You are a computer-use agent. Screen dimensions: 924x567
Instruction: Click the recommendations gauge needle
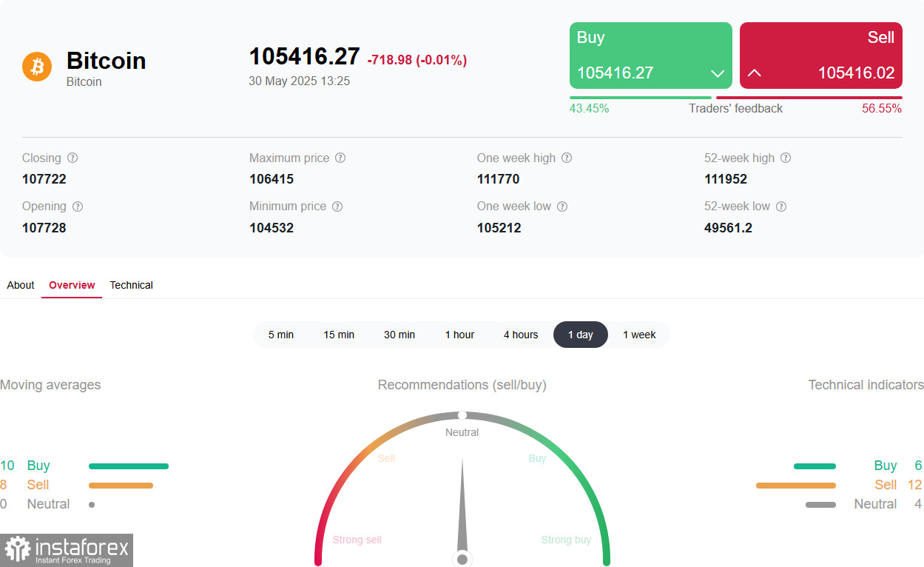coord(462,511)
